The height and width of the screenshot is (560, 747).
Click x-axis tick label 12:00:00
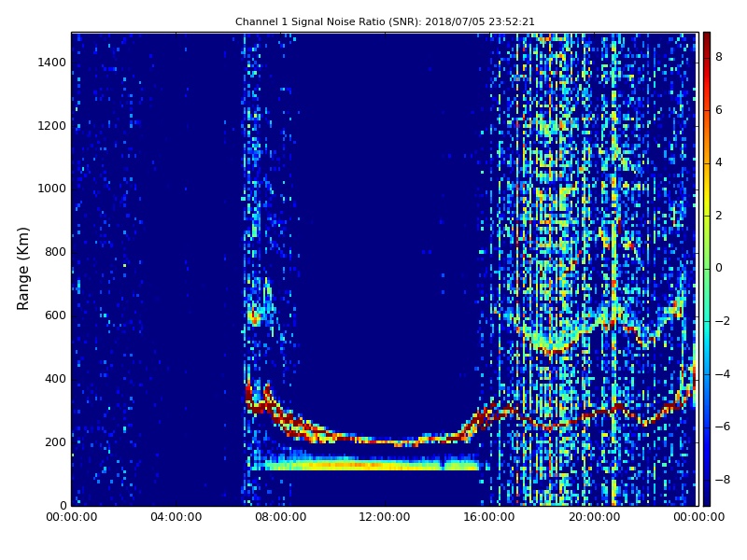point(385,517)
